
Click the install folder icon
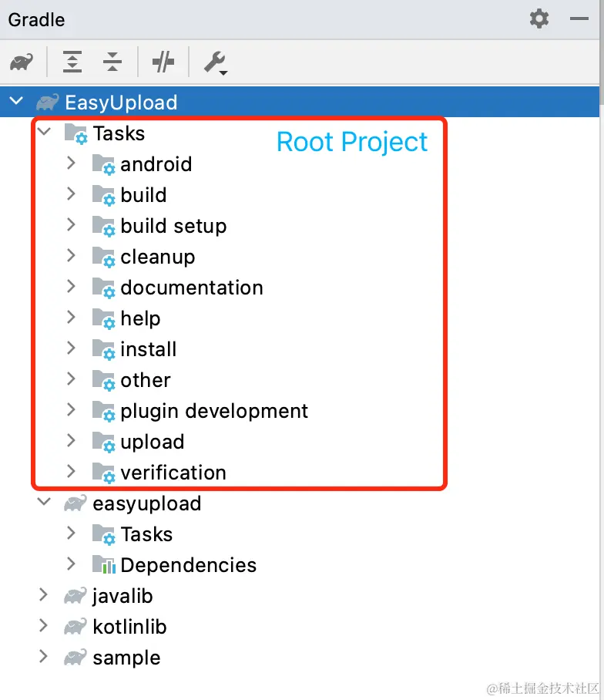pyautogui.click(x=103, y=349)
